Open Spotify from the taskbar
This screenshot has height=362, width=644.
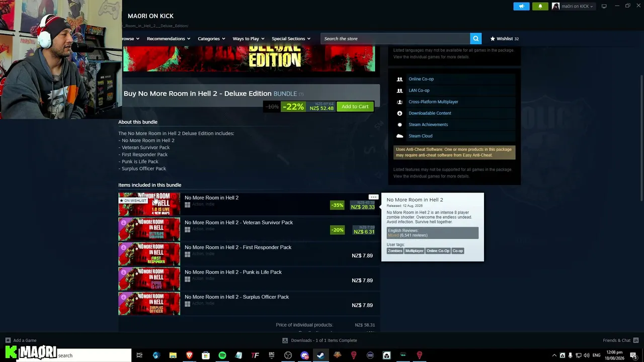pyautogui.click(x=222, y=355)
